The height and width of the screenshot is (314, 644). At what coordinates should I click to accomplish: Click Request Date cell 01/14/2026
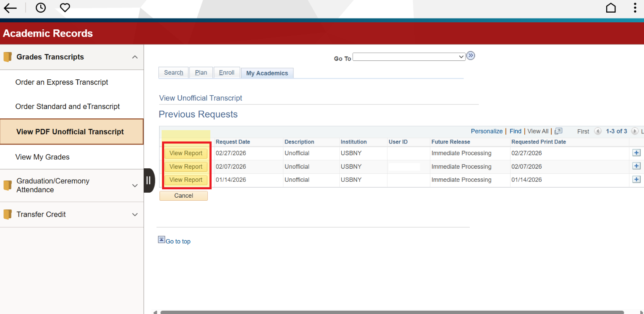click(x=231, y=180)
